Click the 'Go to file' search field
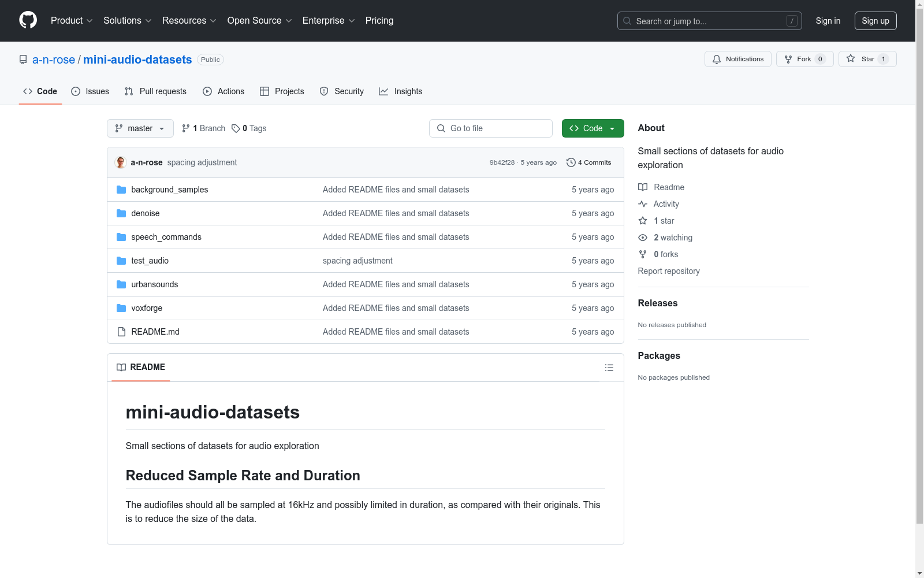The width and height of the screenshot is (924, 578). pos(491,128)
